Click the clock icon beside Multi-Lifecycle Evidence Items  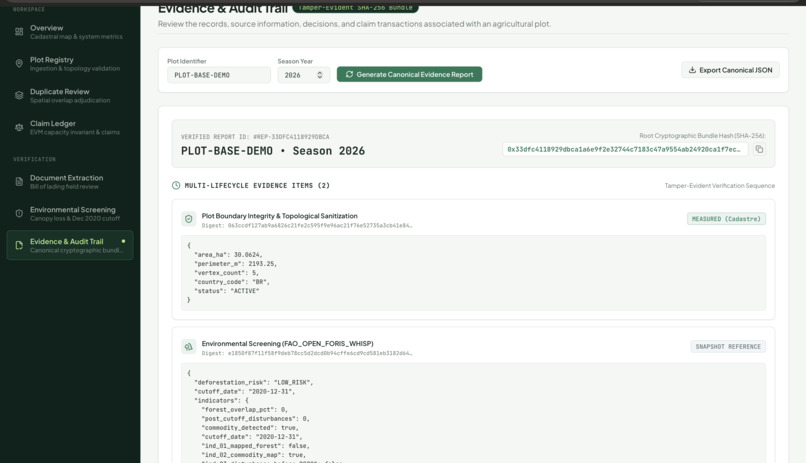[176, 186]
